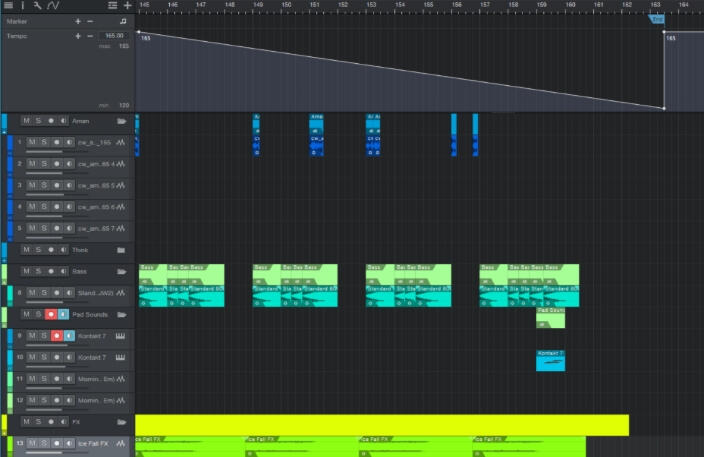The height and width of the screenshot is (457, 704).
Task: Solo the Bass folder track
Action: (38, 271)
